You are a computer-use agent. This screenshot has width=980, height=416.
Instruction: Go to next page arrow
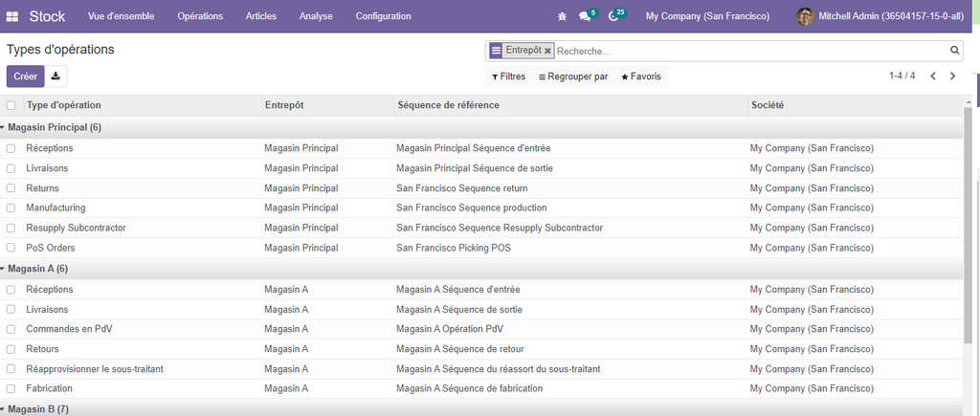(952, 77)
